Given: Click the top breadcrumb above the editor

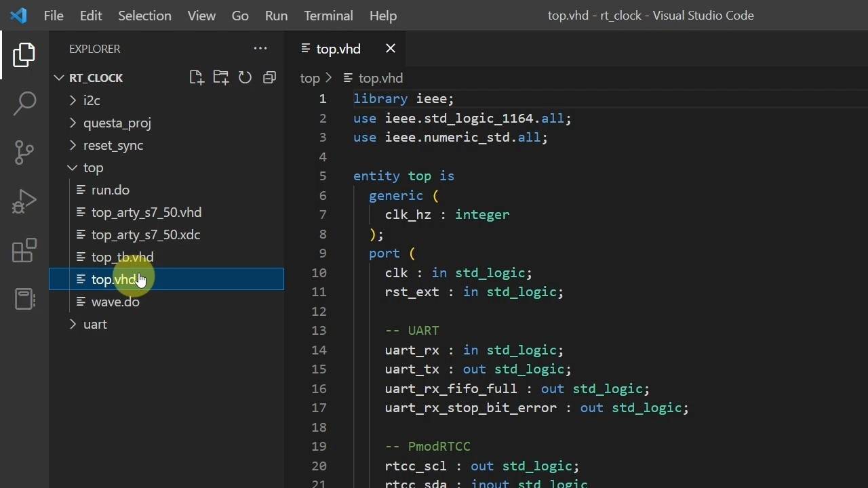Looking at the screenshot, I should [x=309, y=78].
